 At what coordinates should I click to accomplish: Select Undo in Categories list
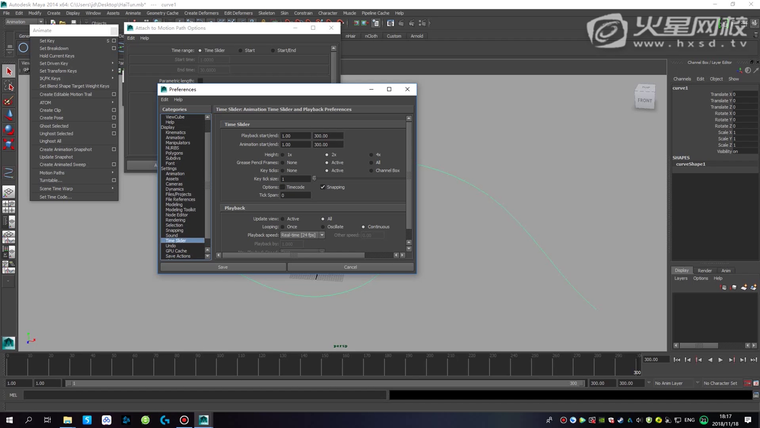pos(170,245)
